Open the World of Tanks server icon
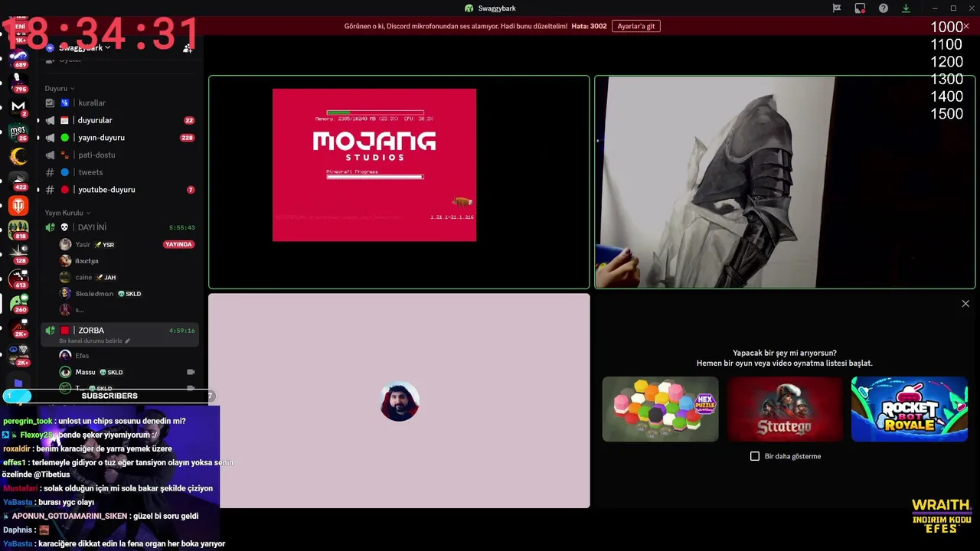The width and height of the screenshot is (980, 551). pos(18,205)
